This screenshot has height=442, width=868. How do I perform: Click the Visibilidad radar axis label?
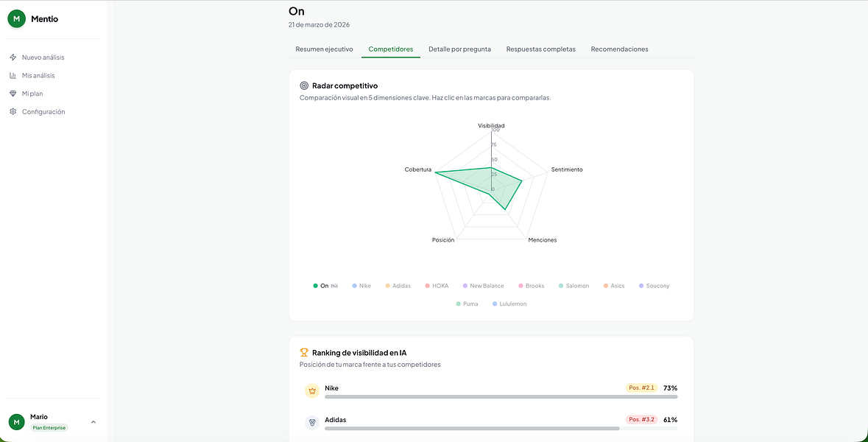click(x=491, y=126)
